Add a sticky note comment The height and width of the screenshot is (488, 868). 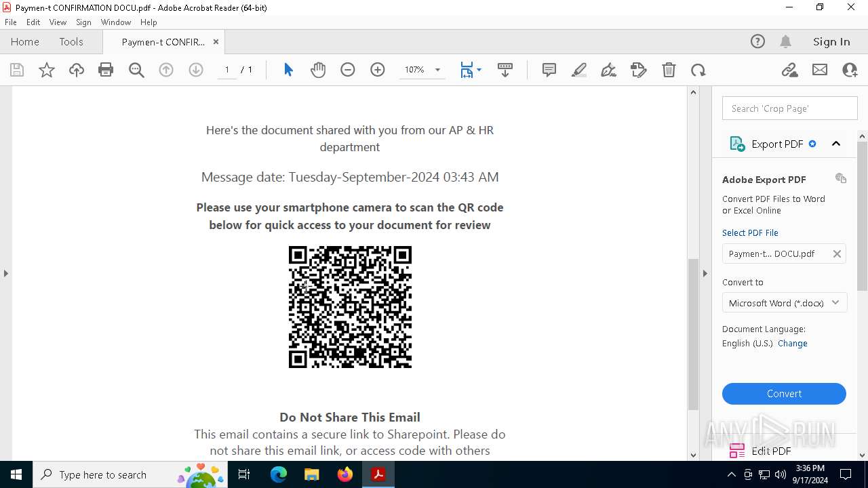coord(549,70)
